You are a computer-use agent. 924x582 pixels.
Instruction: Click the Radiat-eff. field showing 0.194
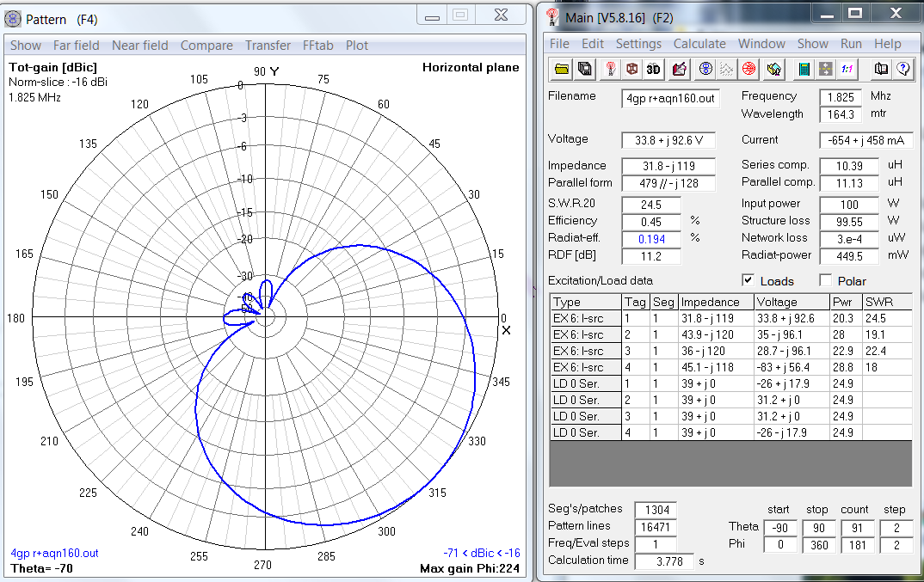click(x=651, y=239)
